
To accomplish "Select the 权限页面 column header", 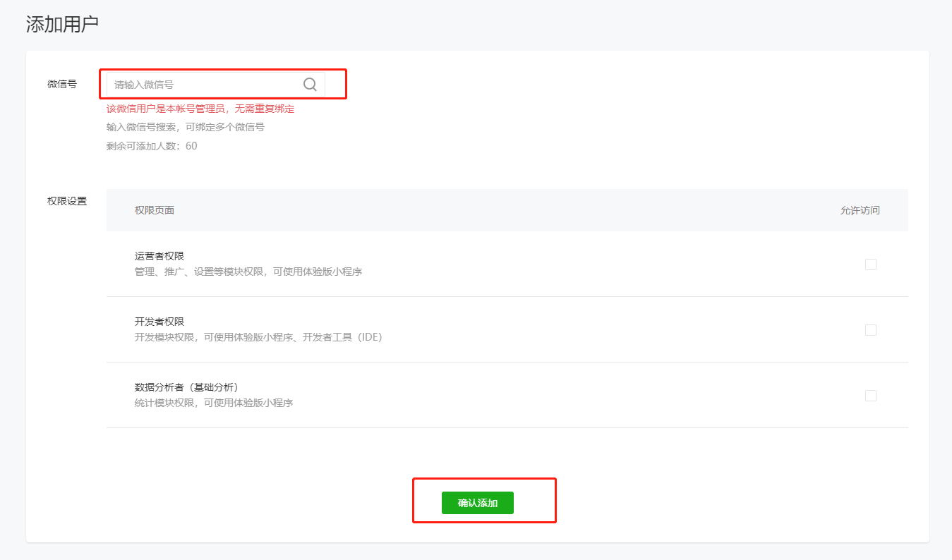I will pyautogui.click(x=155, y=210).
